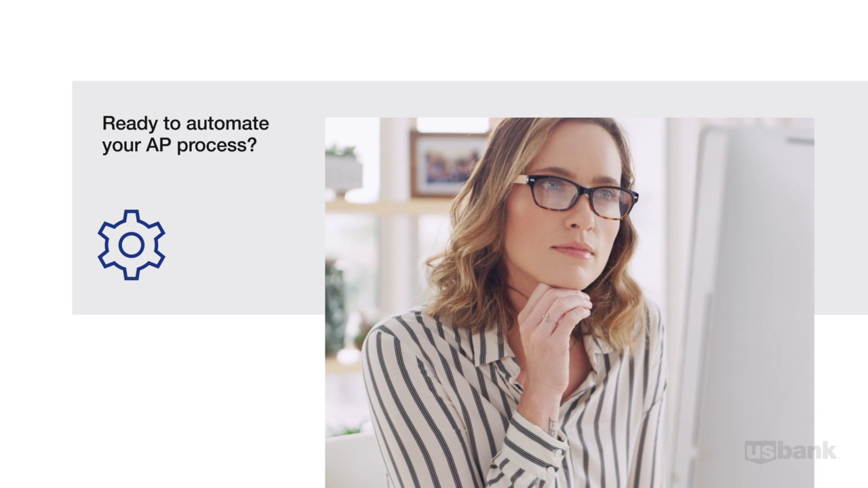Click the word "automate" in the headline
Screen dimensions: 868x488
(x=227, y=123)
